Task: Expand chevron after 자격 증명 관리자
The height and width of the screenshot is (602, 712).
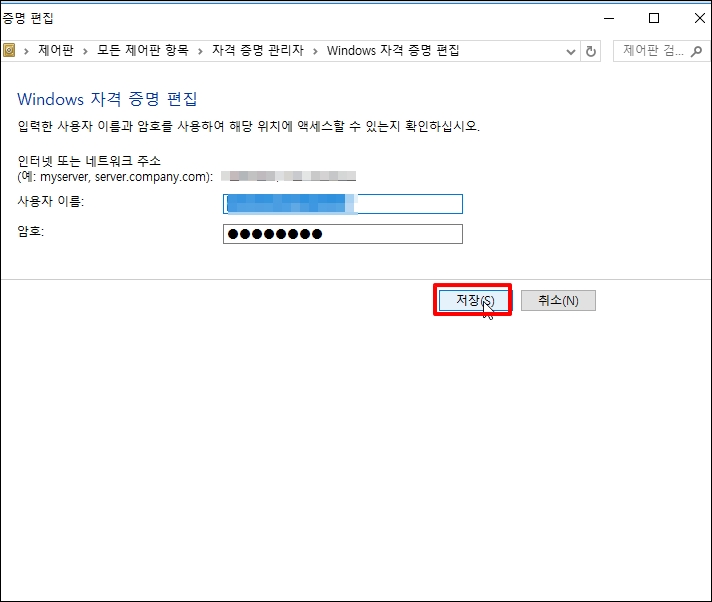Action: (x=315, y=51)
